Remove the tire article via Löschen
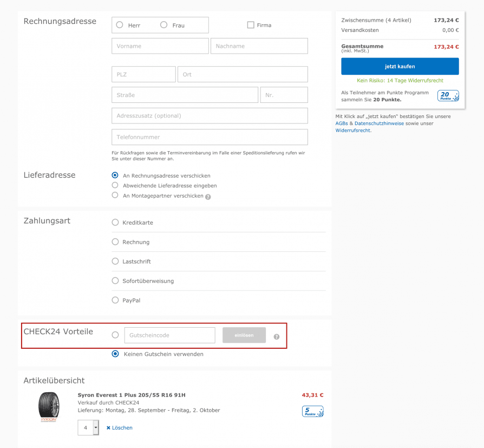This screenshot has height=448, width=484. point(120,427)
